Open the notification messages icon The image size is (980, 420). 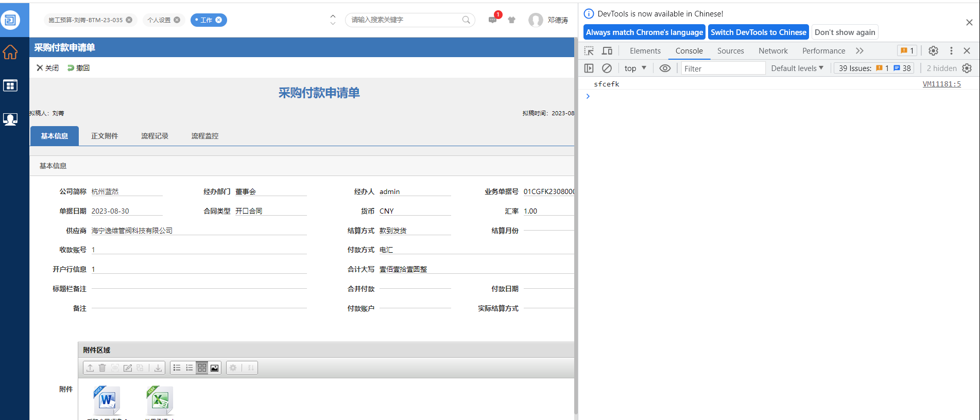pos(493,20)
